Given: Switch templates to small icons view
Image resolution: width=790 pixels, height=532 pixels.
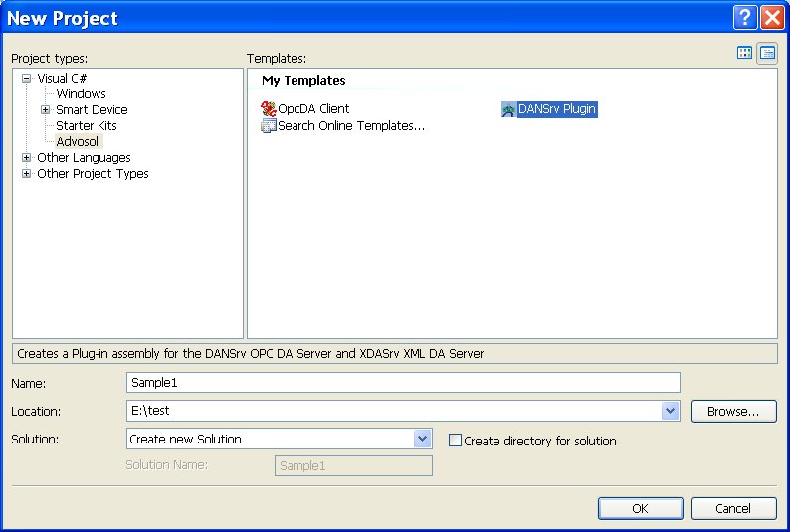Looking at the screenshot, I should 767,53.
